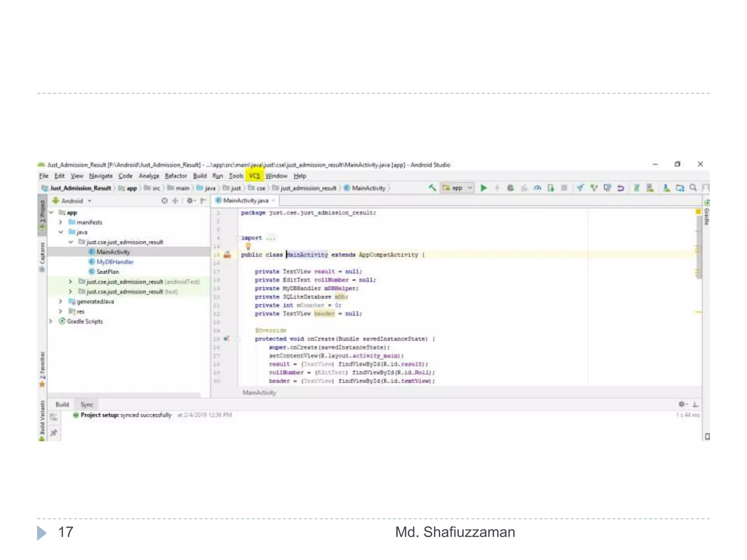Click the Search Everywhere magnifier icon
The image size is (747, 560).
pos(693,188)
